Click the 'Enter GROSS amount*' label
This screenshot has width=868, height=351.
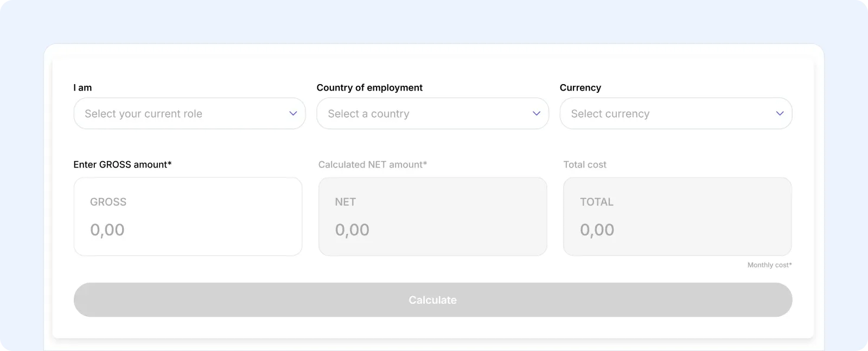123,164
